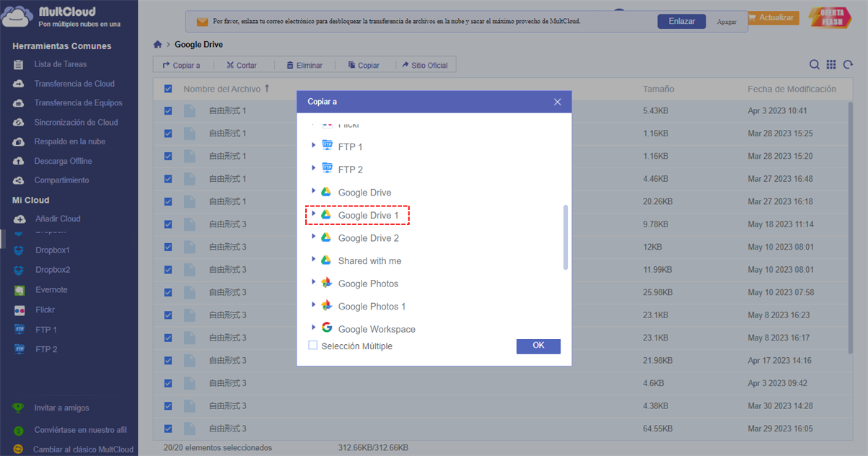Click the search magnifier icon
Image resolution: width=868 pixels, height=456 pixels.
pos(814,65)
